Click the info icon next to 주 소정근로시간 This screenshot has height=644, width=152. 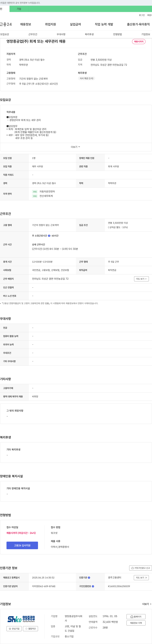pyautogui.click(x=49, y=236)
